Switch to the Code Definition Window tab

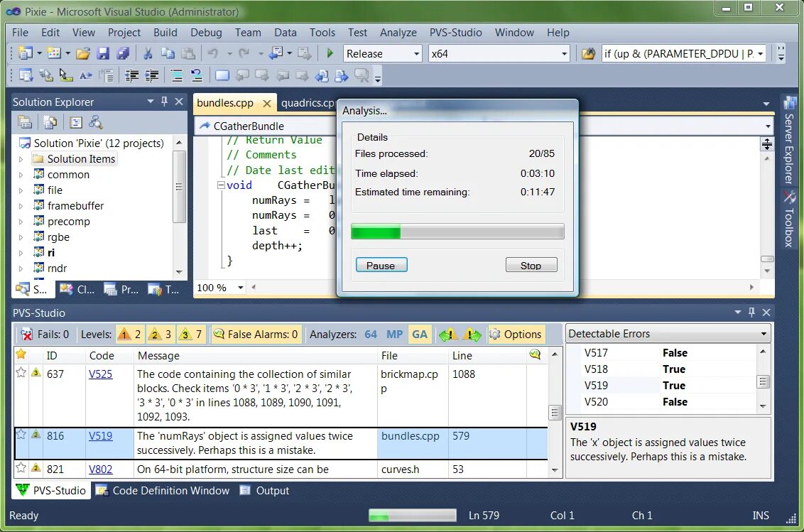click(x=163, y=490)
